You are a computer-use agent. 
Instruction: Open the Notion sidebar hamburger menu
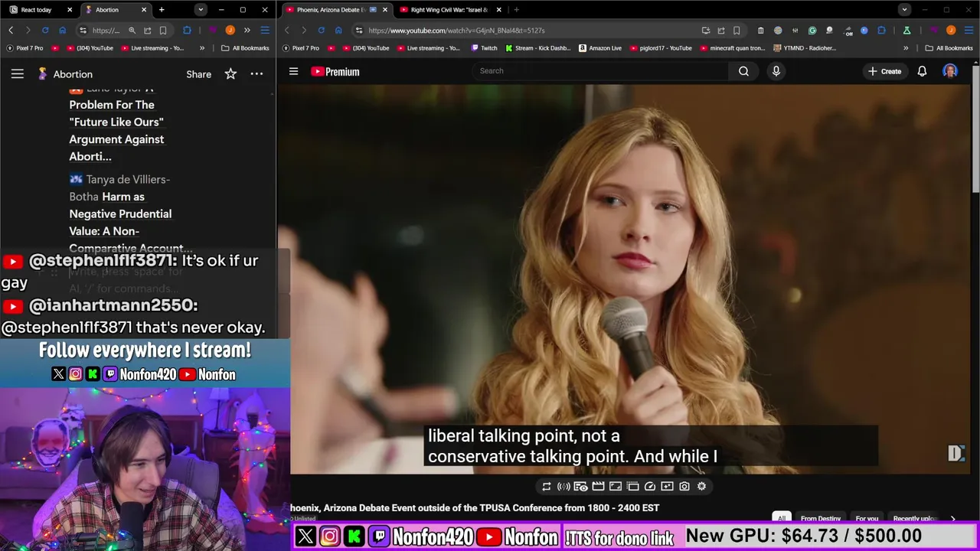pyautogui.click(x=17, y=74)
